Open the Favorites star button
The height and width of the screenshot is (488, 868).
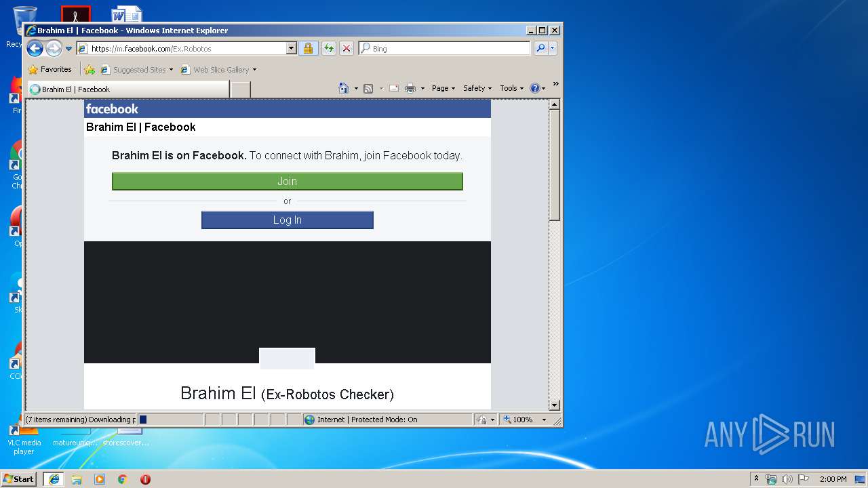(50, 69)
